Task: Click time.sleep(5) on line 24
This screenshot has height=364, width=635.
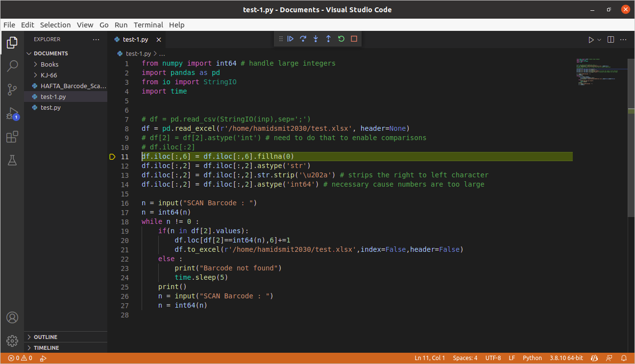Action: click(201, 278)
